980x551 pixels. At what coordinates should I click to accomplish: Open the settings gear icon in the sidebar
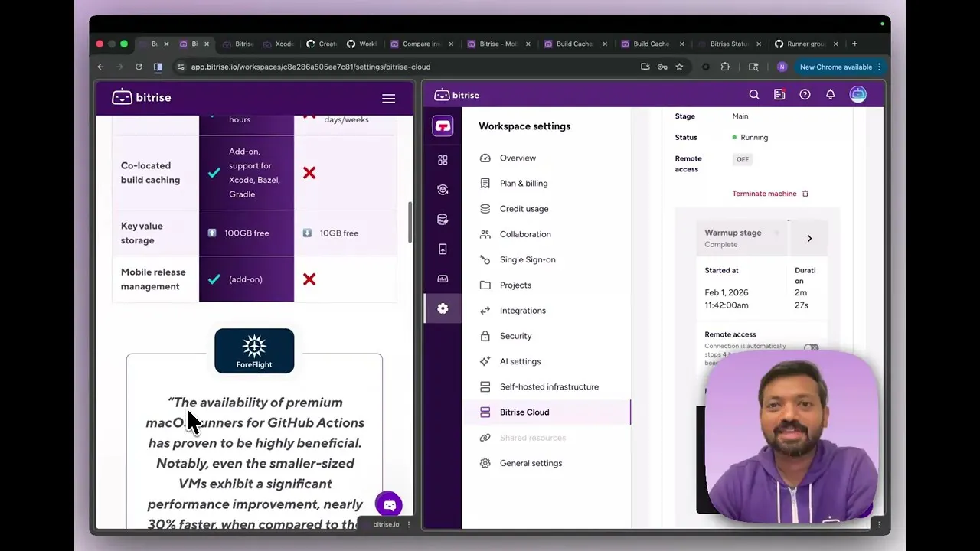click(443, 308)
